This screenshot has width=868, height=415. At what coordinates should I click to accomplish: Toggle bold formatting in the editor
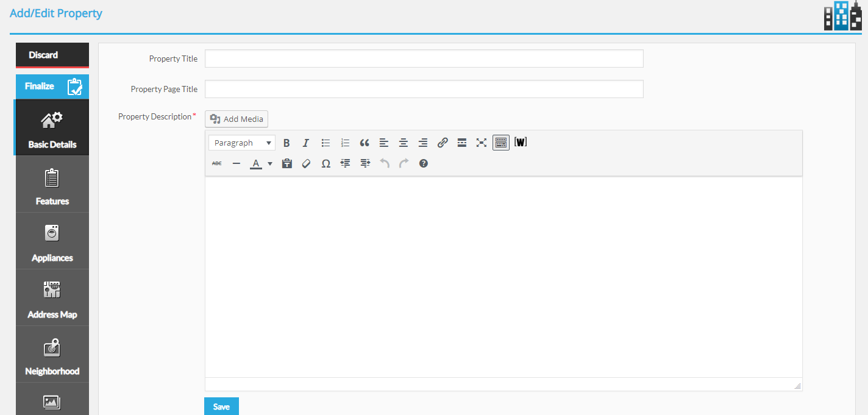point(286,143)
